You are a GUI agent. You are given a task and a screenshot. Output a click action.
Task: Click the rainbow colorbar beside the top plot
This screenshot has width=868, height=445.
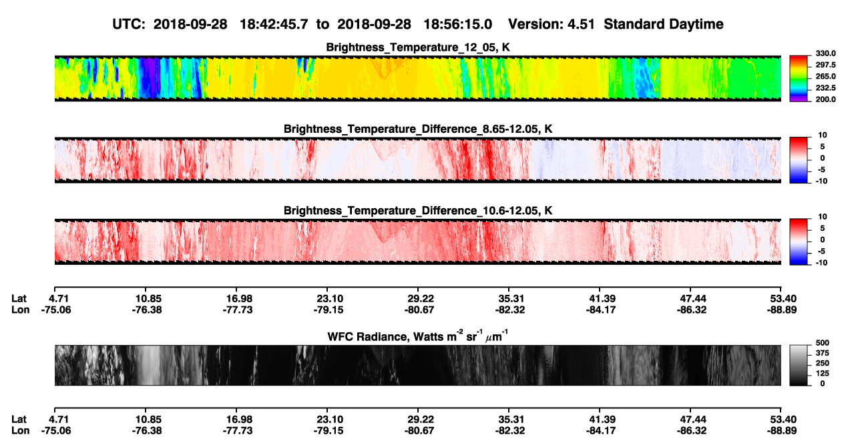pos(799,76)
